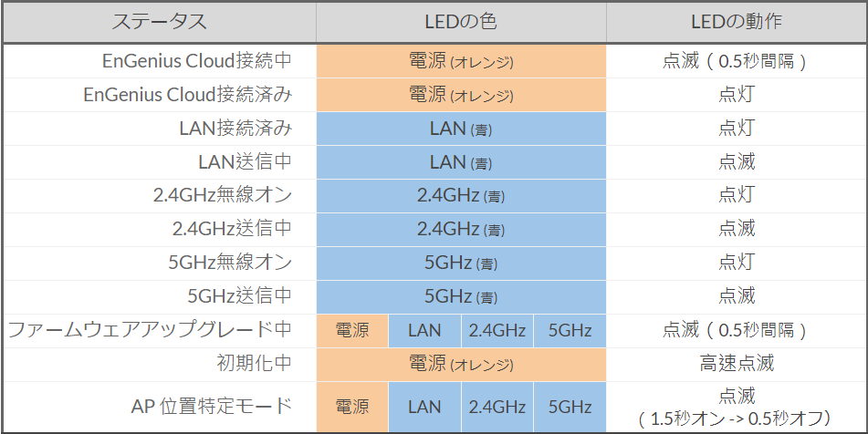Click blue LAN cell in AP 位置特定モード row
The image size is (868, 434).
point(424,407)
